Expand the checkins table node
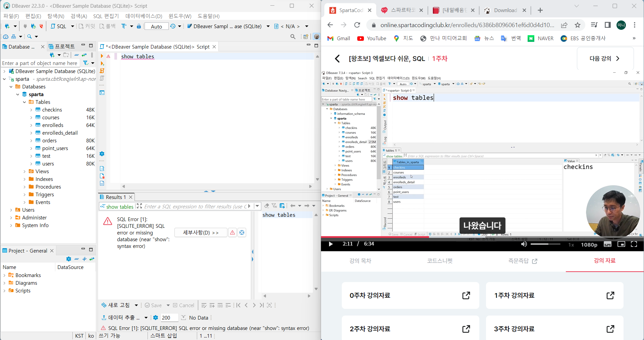 click(x=31, y=110)
